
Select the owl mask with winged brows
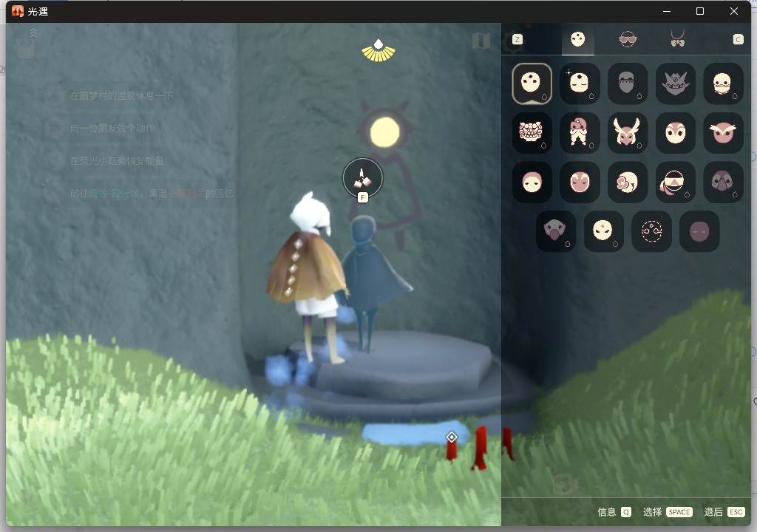coord(723,133)
